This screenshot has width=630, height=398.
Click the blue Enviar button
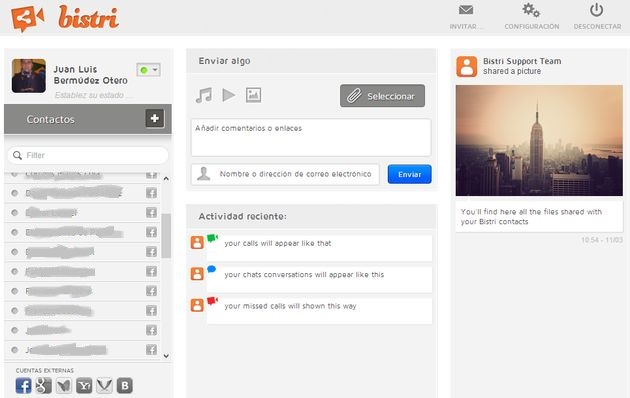tap(409, 174)
